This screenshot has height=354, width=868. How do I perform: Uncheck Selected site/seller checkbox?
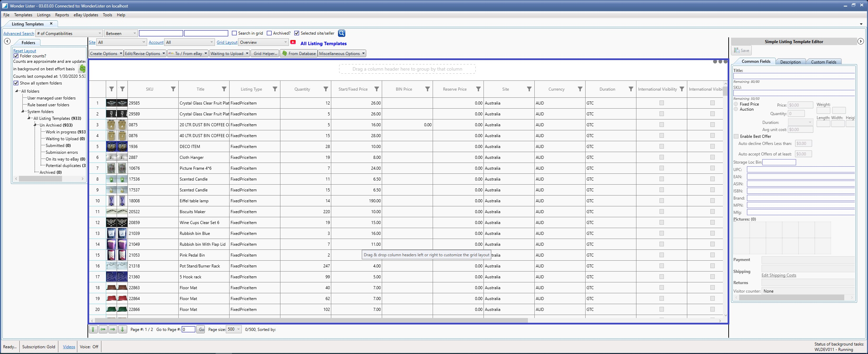point(297,33)
